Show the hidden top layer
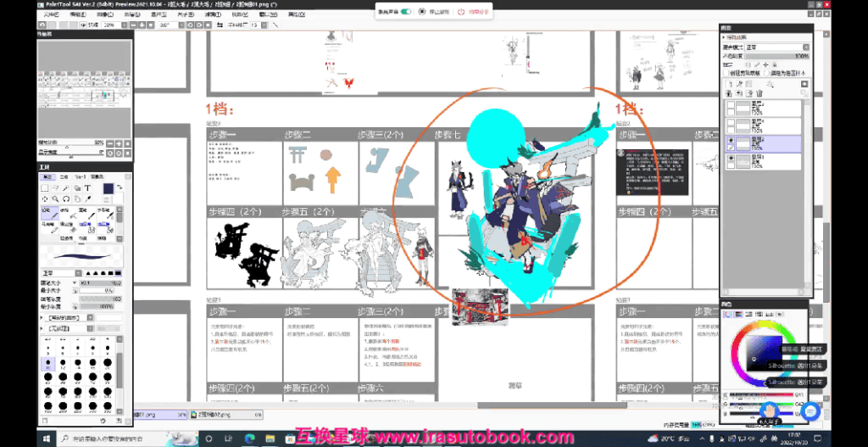 click(x=731, y=104)
